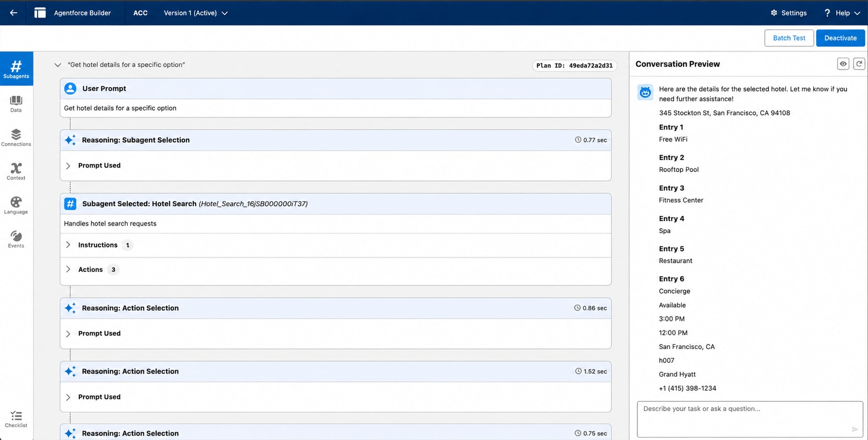
Task: Click the Grand Hyatt hotel name
Action: (x=677, y=374)
